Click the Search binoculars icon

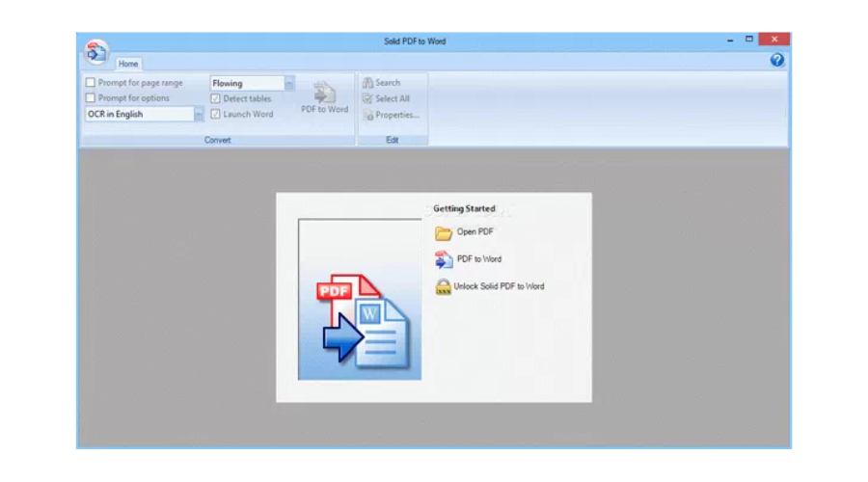tap(367, 83)
